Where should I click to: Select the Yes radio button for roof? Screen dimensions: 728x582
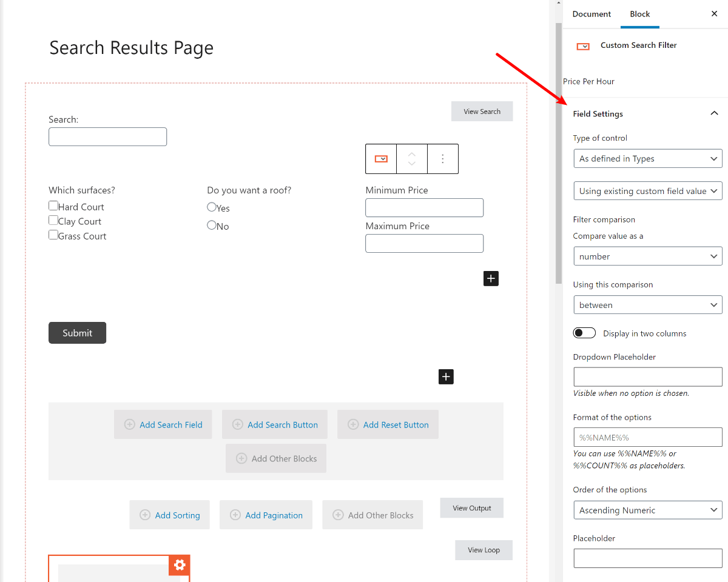click(212, 207)
